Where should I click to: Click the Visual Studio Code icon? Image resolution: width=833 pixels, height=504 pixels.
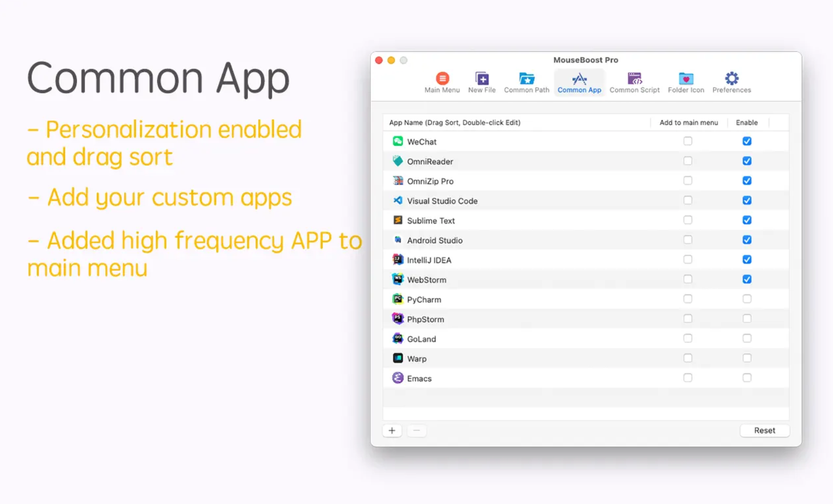[x=397, y=200]
